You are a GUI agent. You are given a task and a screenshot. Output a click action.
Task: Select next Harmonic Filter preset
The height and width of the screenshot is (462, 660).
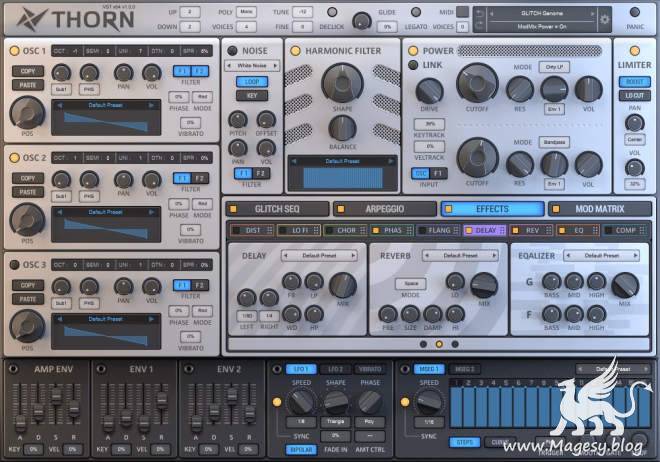[391, 161]
